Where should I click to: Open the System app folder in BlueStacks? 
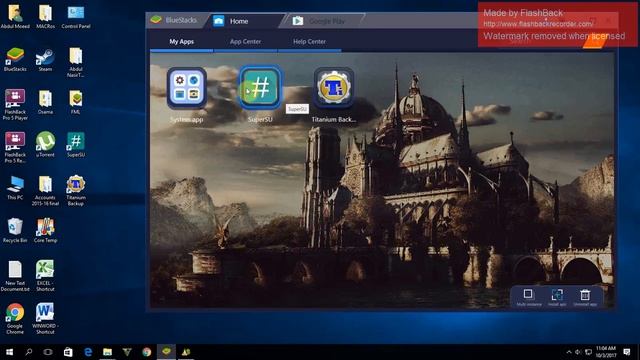pos(187,88)
